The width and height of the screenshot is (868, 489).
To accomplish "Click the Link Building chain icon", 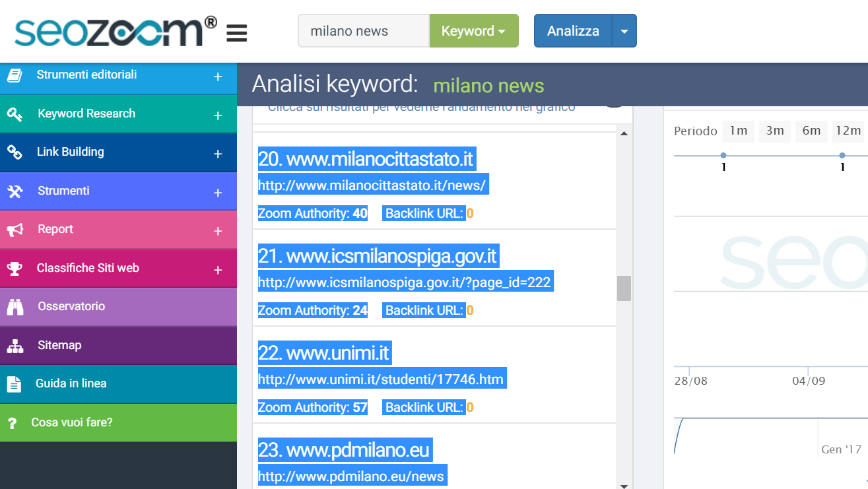I will click(x=15, y=152).
